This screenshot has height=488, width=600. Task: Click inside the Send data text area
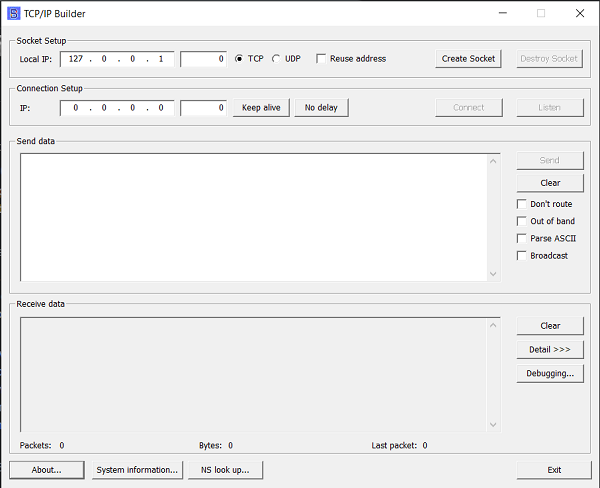[x=253, y=216]
